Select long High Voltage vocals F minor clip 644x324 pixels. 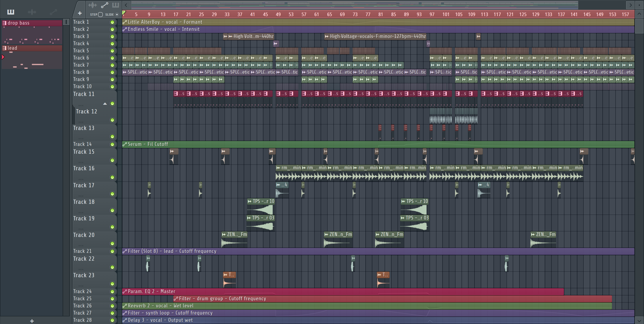tap(375, 36)
